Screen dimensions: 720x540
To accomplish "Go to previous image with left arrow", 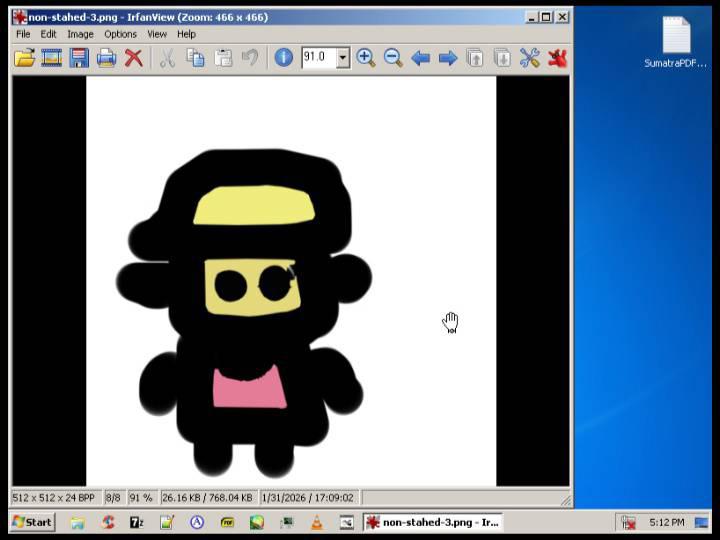I will pyautogui.click(x=421, y=58).
